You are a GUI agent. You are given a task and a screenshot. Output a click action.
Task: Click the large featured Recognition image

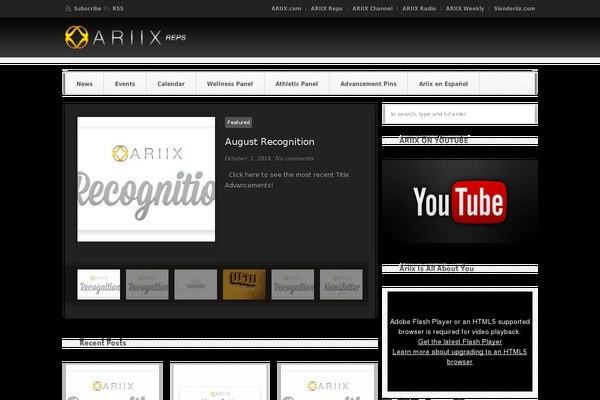(146, 179)
